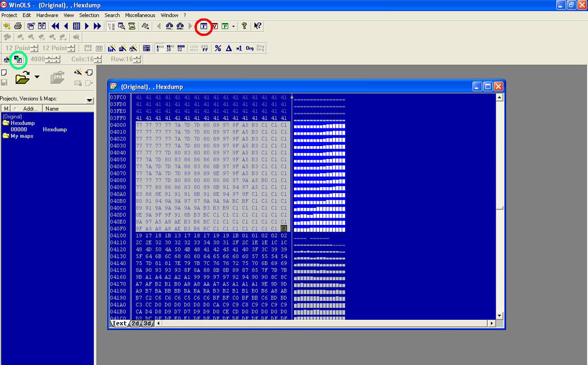This screenshot has height=365, width=588.
Task: Toggle 8-bit display mode
Action: [160, 48]
